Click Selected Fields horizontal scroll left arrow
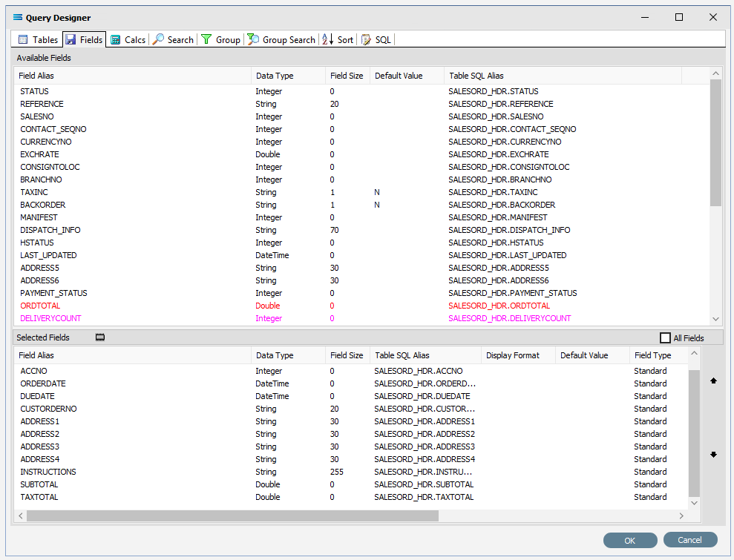Screen dimensions: 734x560 click(21, 515)
